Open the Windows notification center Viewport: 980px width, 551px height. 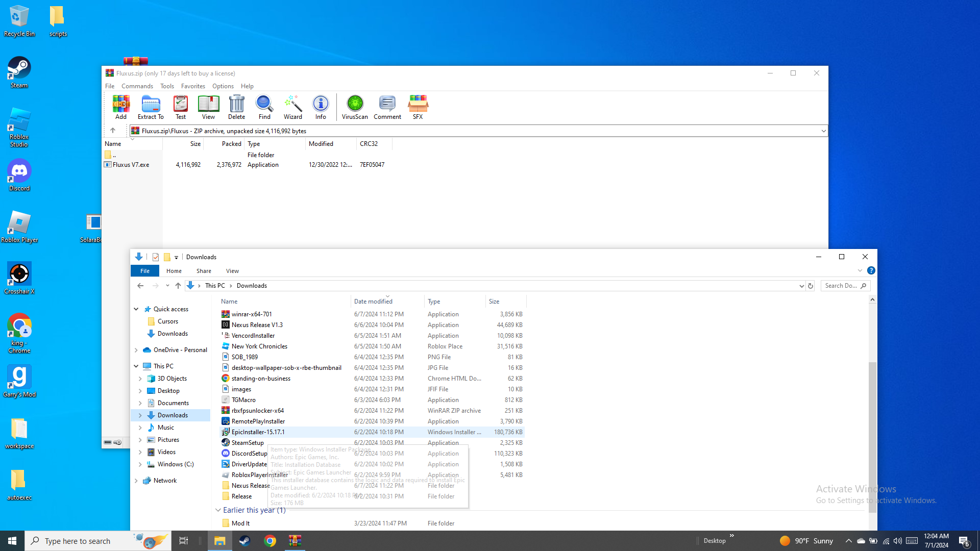964,541
